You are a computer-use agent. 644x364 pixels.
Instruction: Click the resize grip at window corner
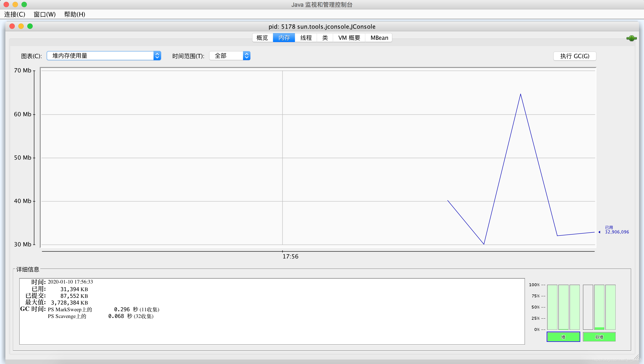637,357
